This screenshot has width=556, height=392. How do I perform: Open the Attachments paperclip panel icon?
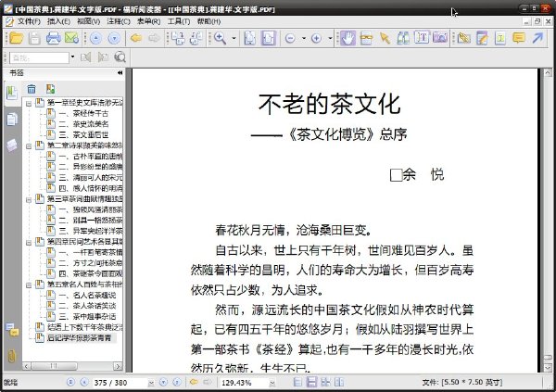[12, 356]
